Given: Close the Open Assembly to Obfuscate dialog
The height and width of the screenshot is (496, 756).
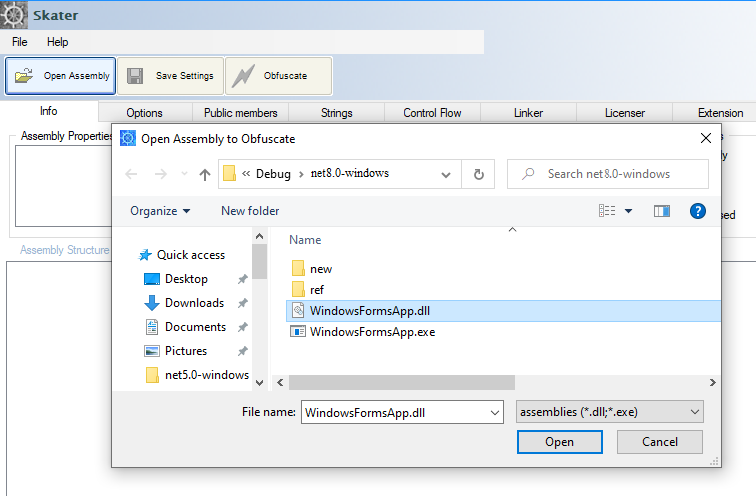Looking at the screenshot, I should click(x=706, y=138).
